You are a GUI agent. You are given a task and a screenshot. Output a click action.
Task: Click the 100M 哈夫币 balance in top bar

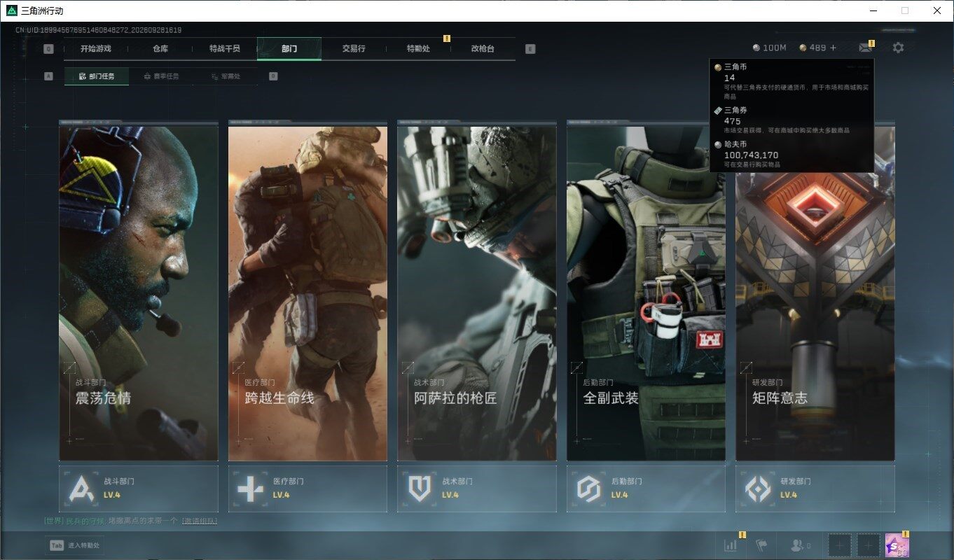tap(770, 48)
